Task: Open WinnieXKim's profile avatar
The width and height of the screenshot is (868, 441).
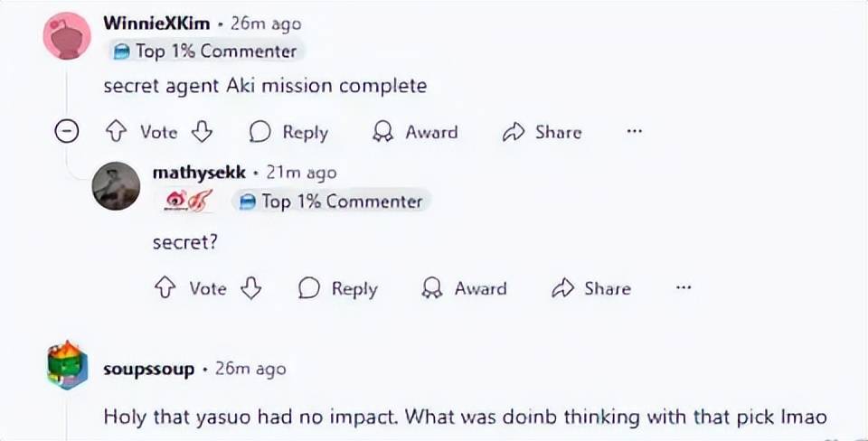Action: [x=66, y=37]
